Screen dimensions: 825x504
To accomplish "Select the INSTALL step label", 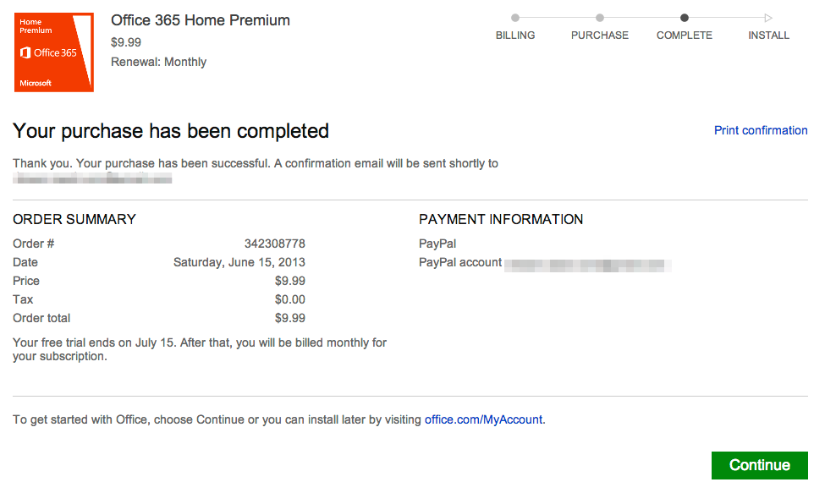I will click(768, 36).
